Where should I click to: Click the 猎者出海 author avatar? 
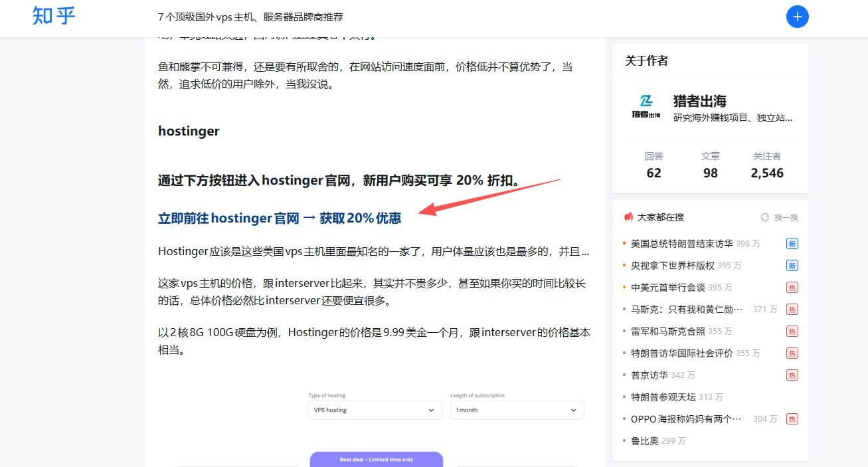pos(646,106)
